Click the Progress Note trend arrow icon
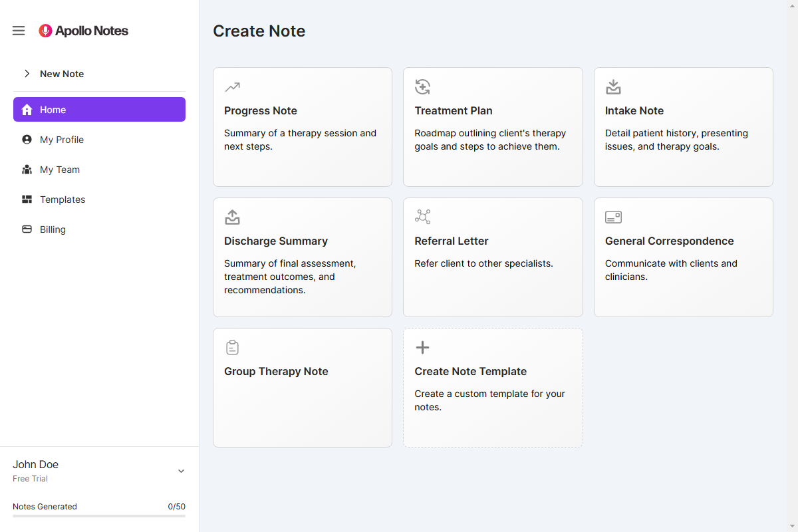Viewport: 798px width, 532px height. (231, 86)
